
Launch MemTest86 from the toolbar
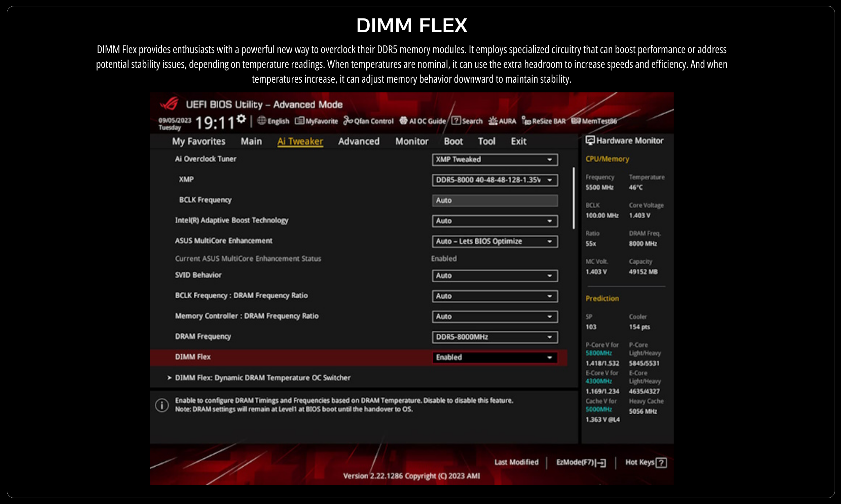click(x=576, y=121)
